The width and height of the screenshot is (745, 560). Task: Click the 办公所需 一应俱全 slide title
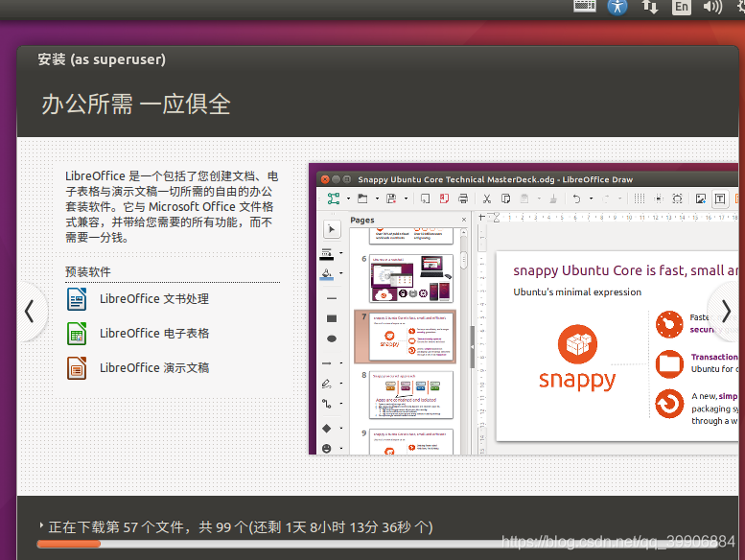tap(136, 104)
